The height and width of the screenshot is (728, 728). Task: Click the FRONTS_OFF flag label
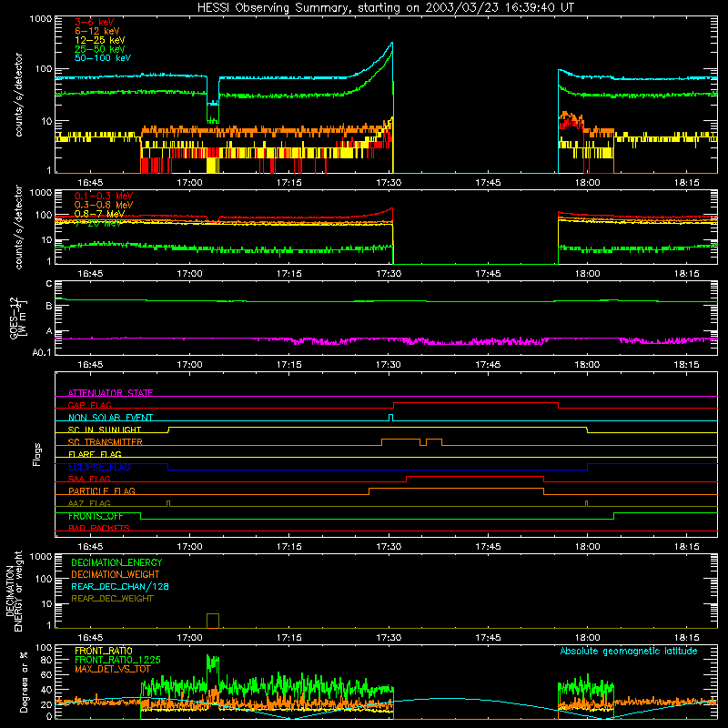click(96, 516)
